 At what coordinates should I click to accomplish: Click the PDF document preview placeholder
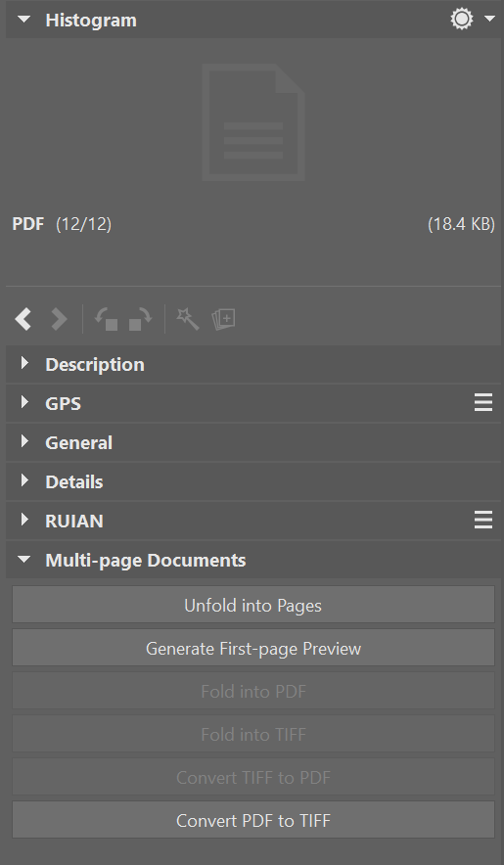click(253, 122)
